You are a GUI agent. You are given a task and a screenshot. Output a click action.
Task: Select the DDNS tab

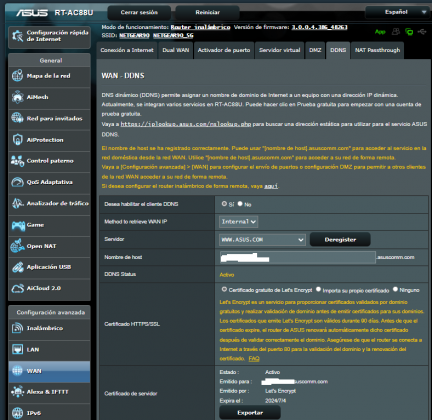338,50
